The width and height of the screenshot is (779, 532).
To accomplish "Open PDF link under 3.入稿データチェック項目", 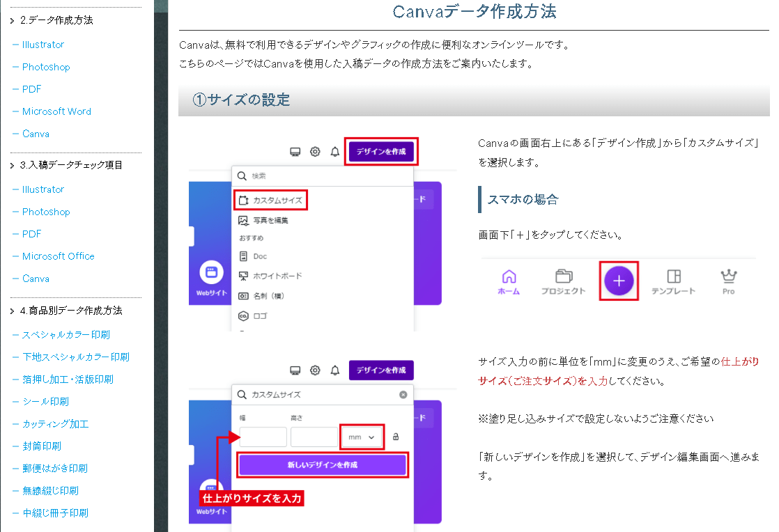I will tap(31, 234).
